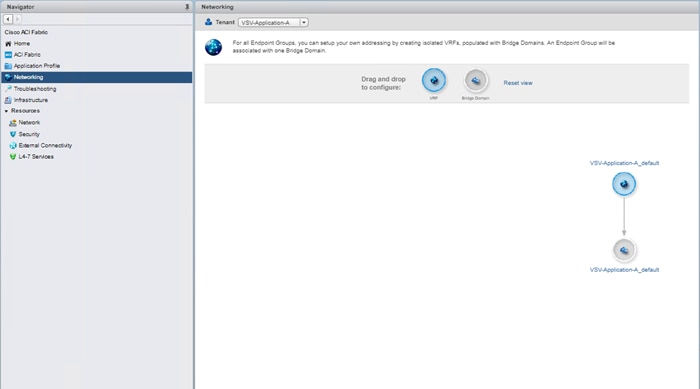Screen dimensions: 700x389
Task: Click the Bridge Domain caption under the icon
Action: pos(475,98)
